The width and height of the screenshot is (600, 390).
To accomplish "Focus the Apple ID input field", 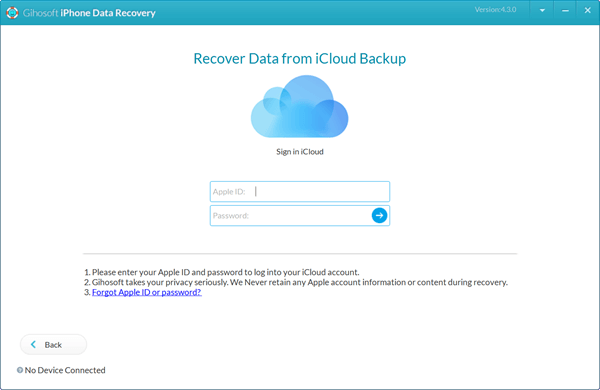I will point(300,191).
